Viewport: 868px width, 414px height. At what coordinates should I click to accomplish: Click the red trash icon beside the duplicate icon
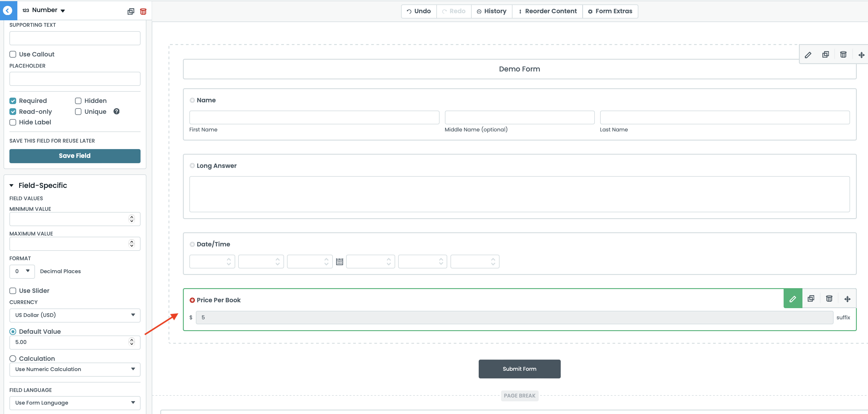143,11
